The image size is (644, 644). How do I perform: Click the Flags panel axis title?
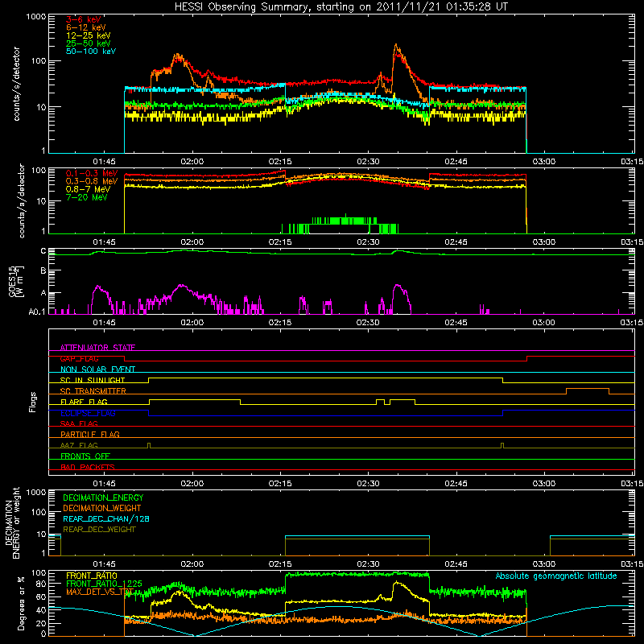coord(33,402)
